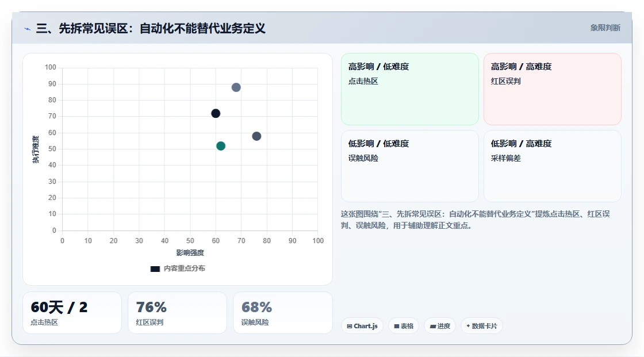Click the 68% 误触风险 stat card
Image resolution: width=644 pixels, height=357 pixels.
(282, 313)
